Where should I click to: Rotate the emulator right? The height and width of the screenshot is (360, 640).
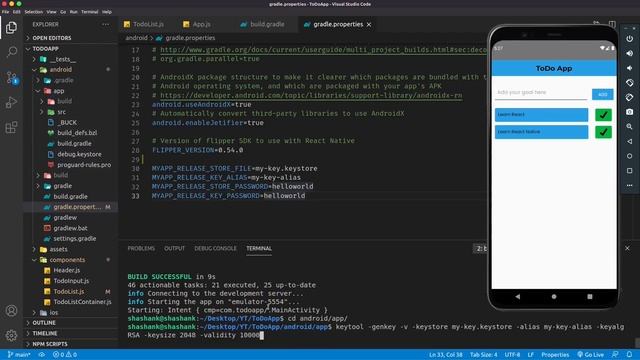click(x=629, y=98)
